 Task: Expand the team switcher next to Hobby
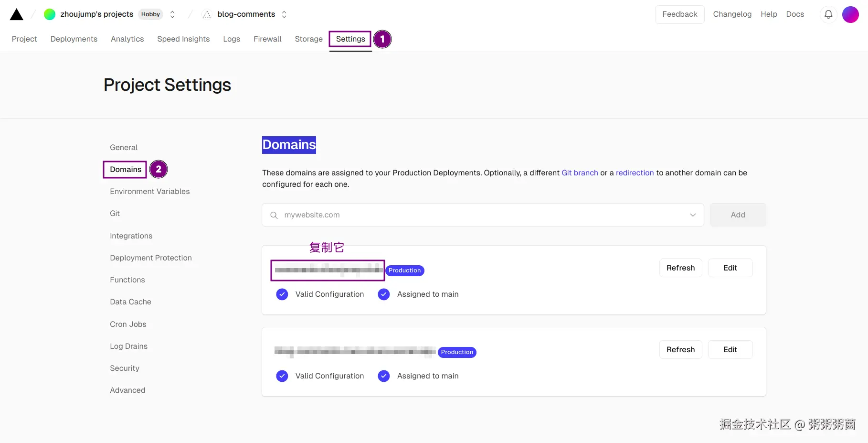pos(172,14)
